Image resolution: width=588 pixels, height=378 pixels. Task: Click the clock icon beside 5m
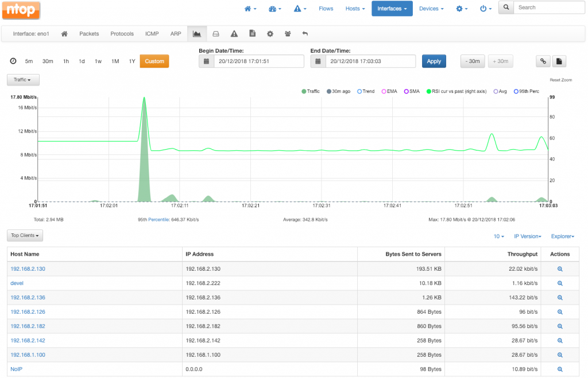click(x=13, y=61)
